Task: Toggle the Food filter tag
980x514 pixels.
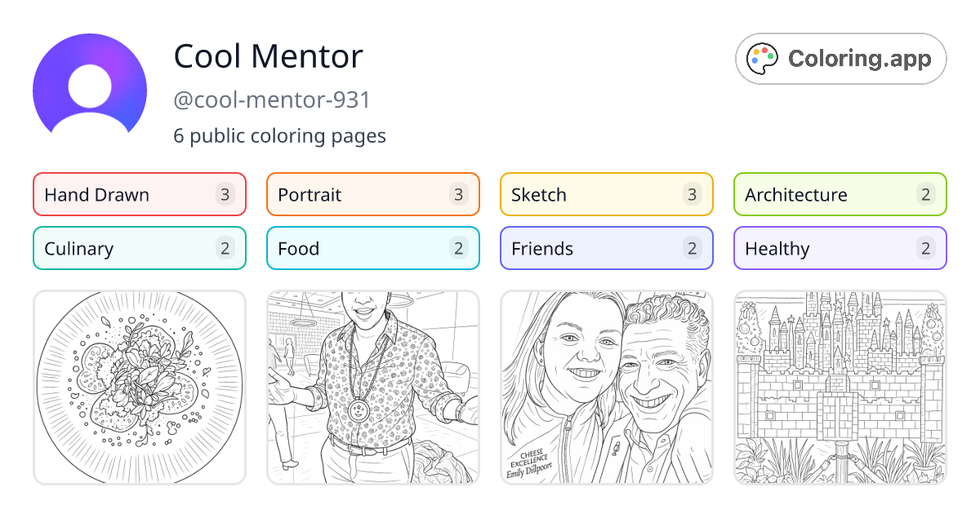Action: tap(372, 248)
